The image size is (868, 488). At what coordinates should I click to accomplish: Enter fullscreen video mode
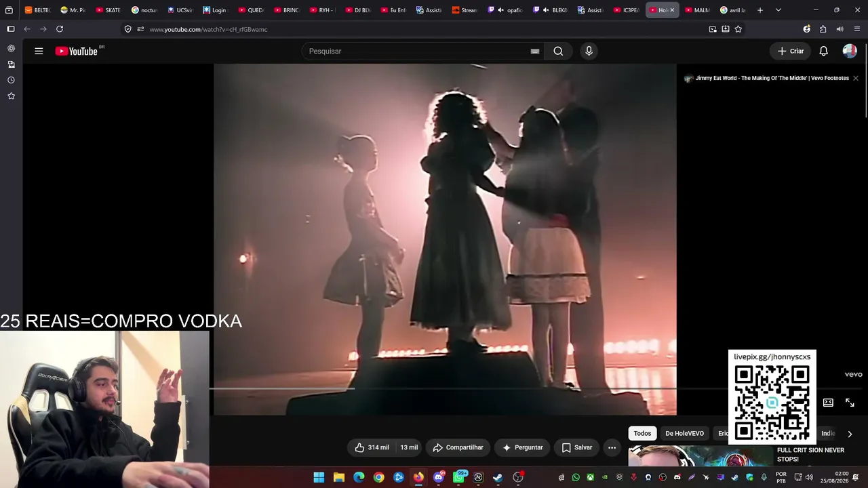coord(850,403)
